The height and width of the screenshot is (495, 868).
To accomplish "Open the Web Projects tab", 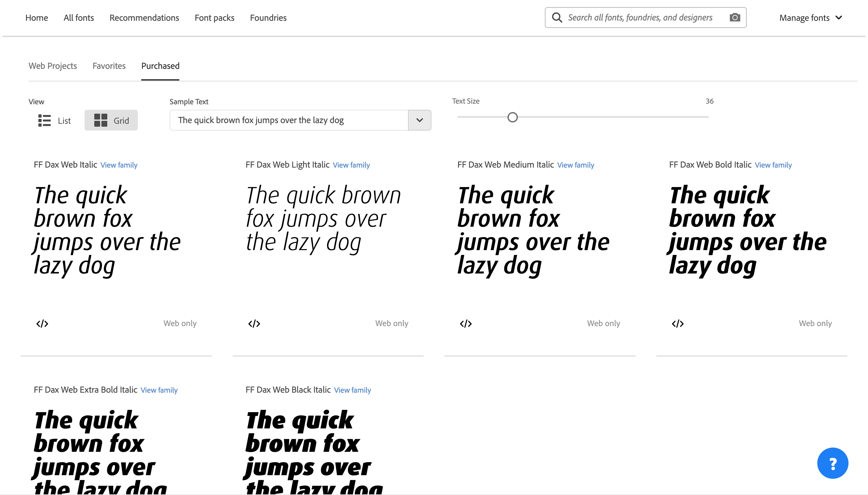I will (53, 66).
